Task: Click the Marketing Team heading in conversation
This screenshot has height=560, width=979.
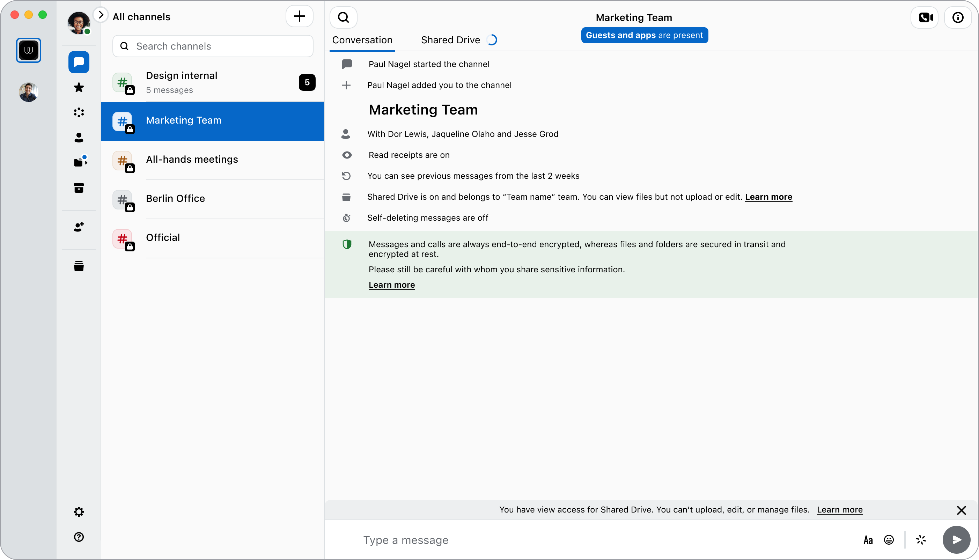Action: point(423,110)
